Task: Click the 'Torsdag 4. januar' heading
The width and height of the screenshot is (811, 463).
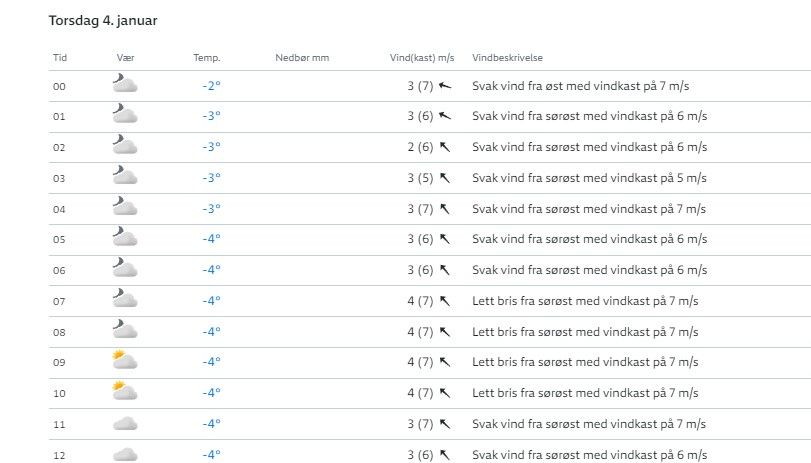Action: [102, 20]
